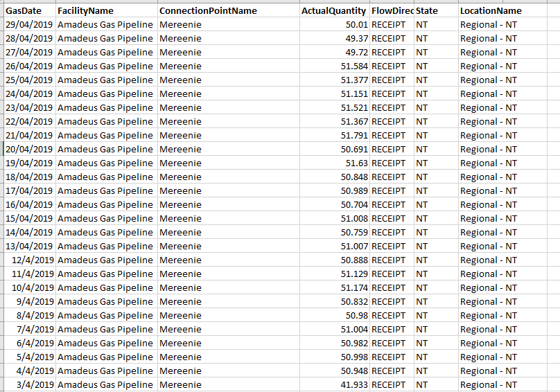The height and width of the screenshot is (392, 560).
Task: Select the quantity cell 51.791
Action: 334,135
